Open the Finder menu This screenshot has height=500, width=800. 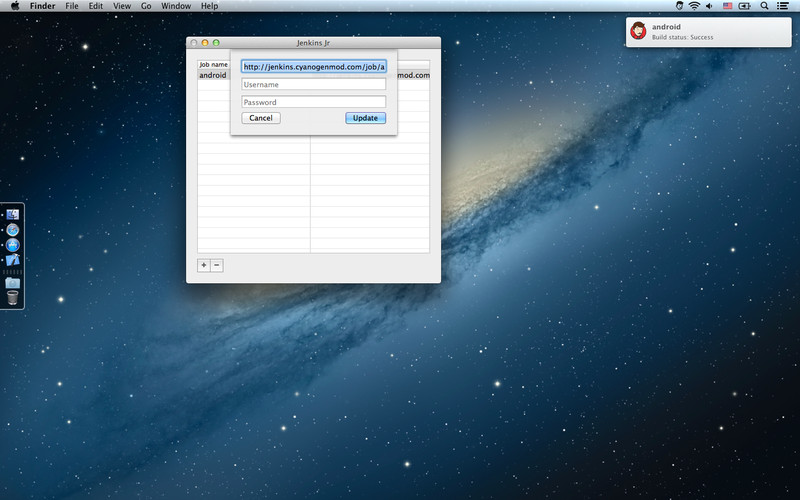pos(42,6)
